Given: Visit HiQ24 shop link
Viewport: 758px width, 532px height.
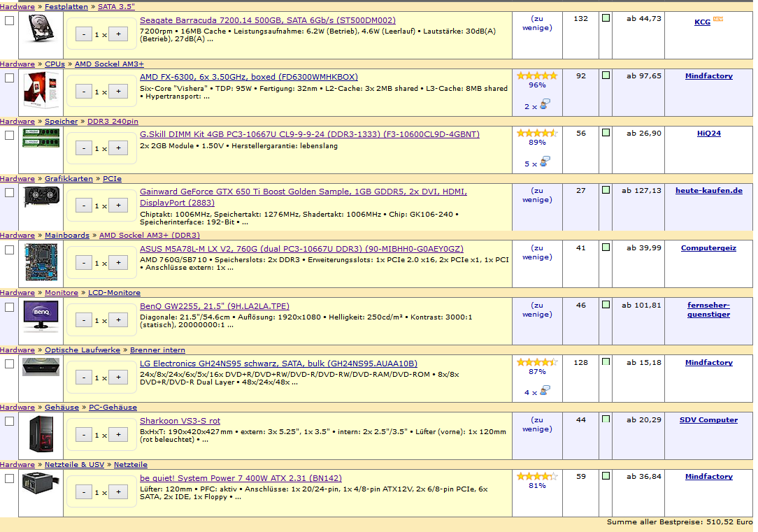Looking at the screenshot, I should pos(708,133).
